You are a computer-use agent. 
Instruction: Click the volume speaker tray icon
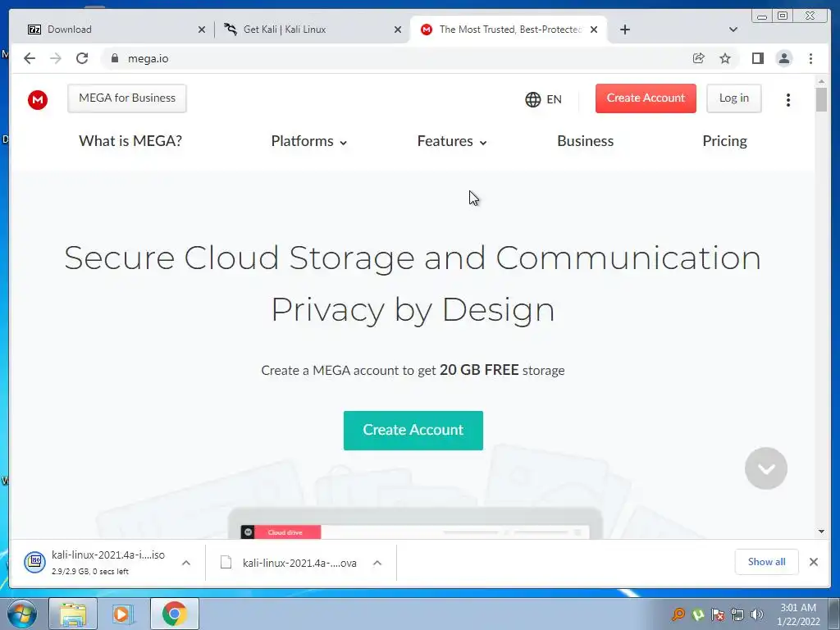757,614
